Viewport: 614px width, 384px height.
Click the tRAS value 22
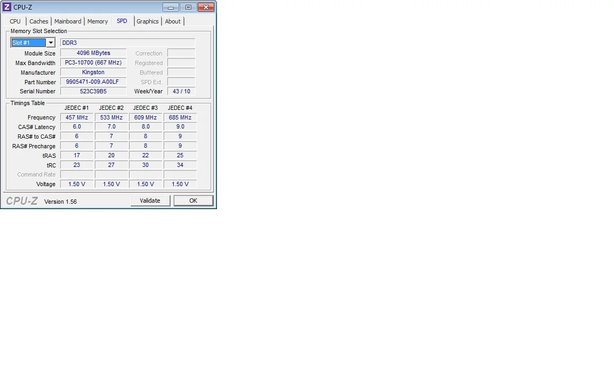[x=145, y=155]
